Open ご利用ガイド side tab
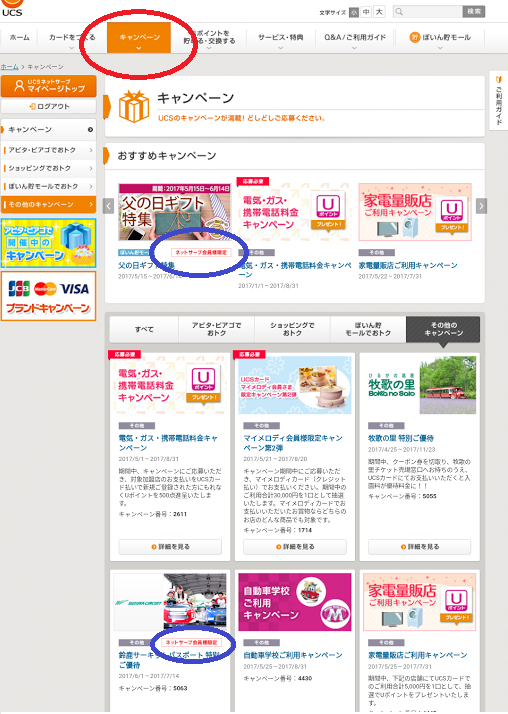This screenshot has height=714, width=508. (x=498, y=100)
